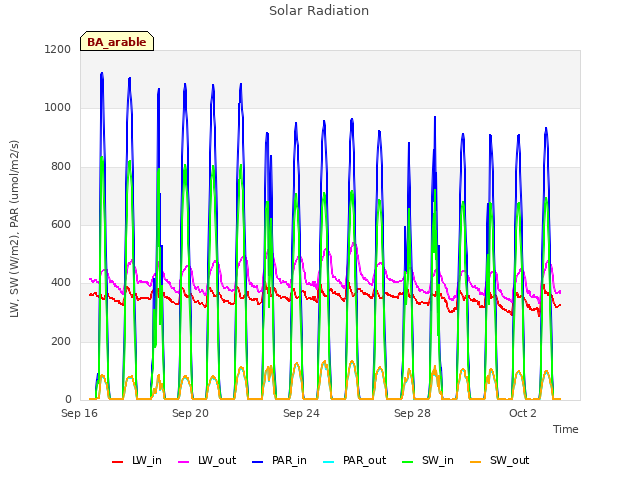Click the Sep 20 x-axis label
640x480 pixels.
click(x=190, y=413)
